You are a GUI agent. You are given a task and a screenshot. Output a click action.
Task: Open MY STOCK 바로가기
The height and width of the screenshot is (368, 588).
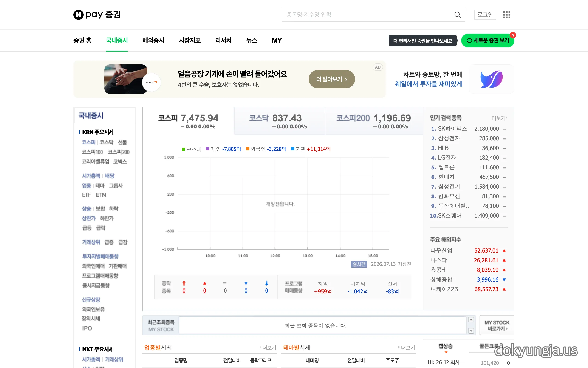pos(497,325)
